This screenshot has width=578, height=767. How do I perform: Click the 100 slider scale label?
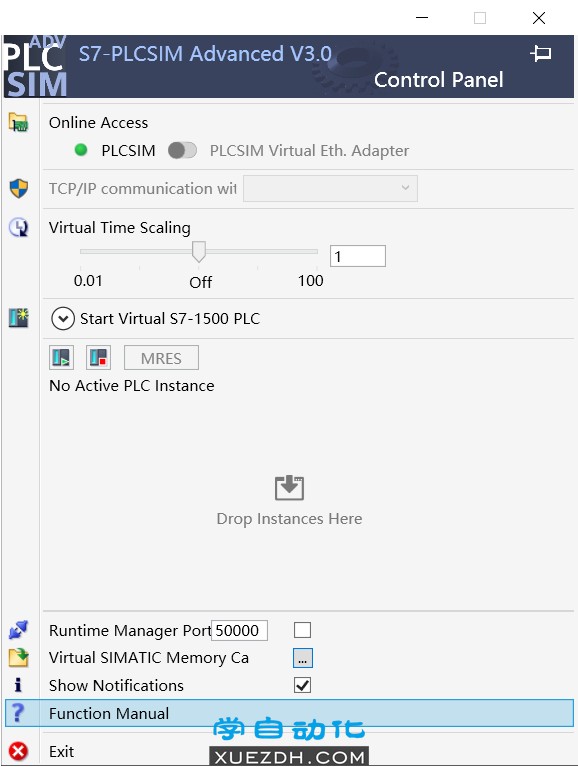click(311, 281)
